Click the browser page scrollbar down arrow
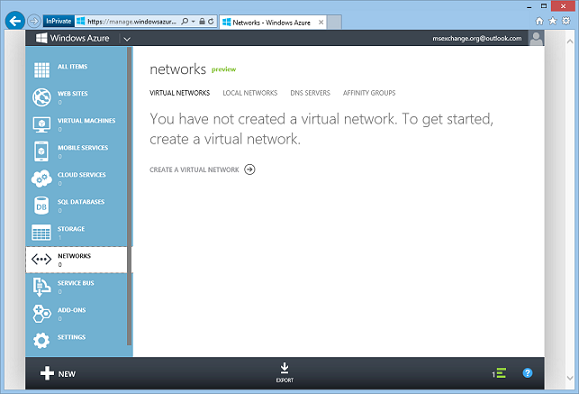Image resolution: width=579 pixels, height=394 pixels. coord(570,378)
